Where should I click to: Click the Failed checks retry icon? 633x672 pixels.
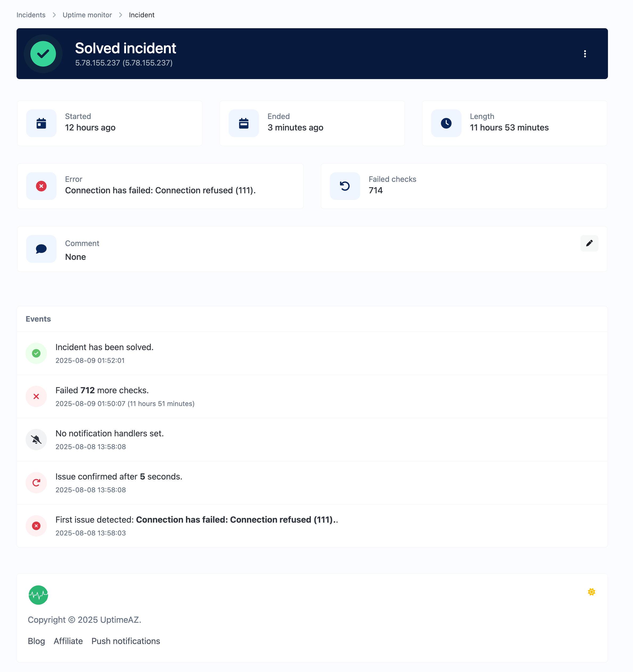345,186
